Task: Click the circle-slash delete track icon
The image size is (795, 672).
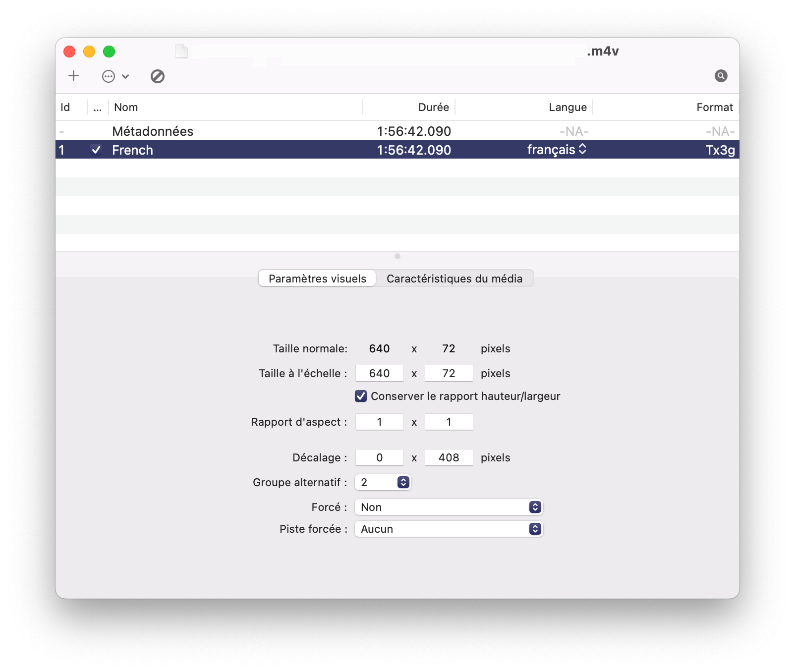Action: [x=158, y=76]
